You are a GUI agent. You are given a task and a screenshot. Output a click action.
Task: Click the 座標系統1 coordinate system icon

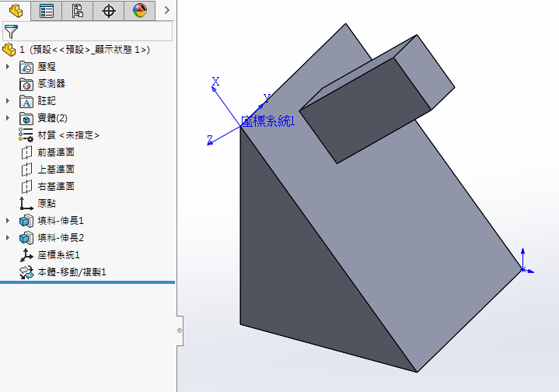coord(26,255)
